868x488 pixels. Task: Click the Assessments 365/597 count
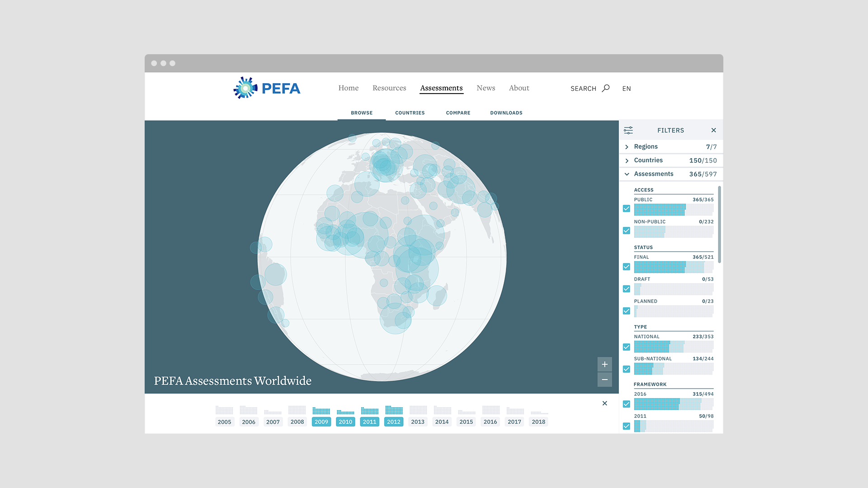pyautogui.click(x=703, y=174)
